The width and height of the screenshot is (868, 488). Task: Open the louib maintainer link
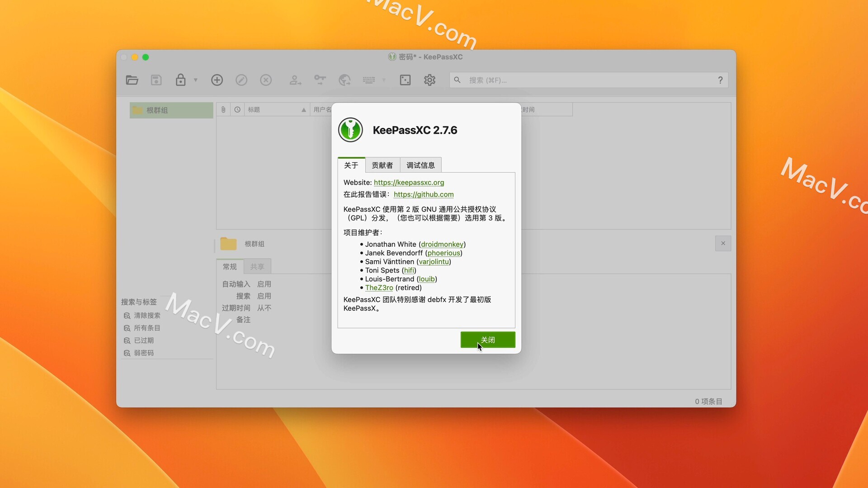[x=427, y=279]
